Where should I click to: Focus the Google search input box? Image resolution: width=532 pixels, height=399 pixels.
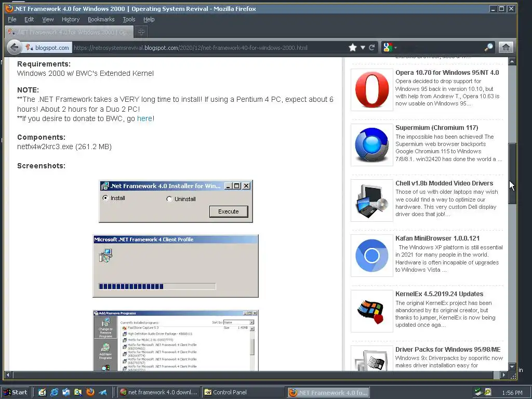(441, 47)
